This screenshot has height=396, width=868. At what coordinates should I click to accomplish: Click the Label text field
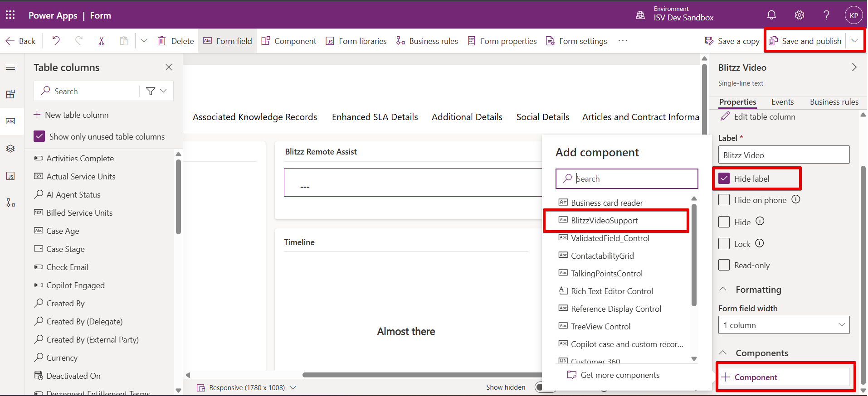pyautogui.click(x=784, y=155)
